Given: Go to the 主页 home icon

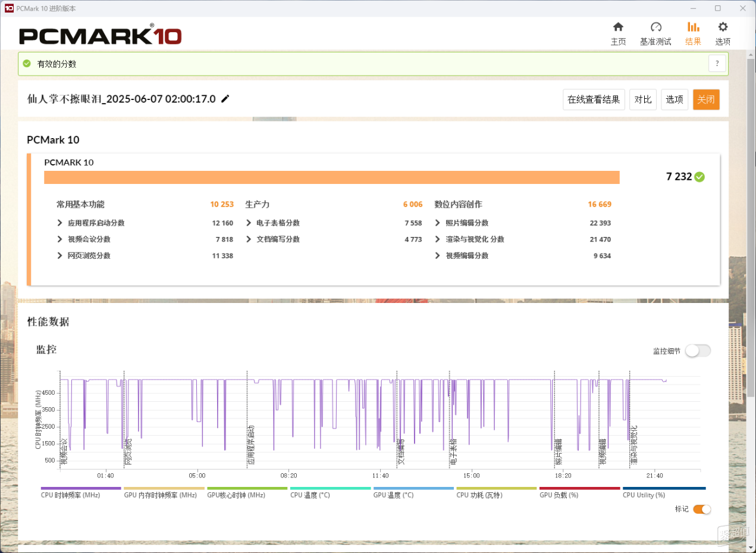Looking at the screenshot, I should [x=618, y=27].
